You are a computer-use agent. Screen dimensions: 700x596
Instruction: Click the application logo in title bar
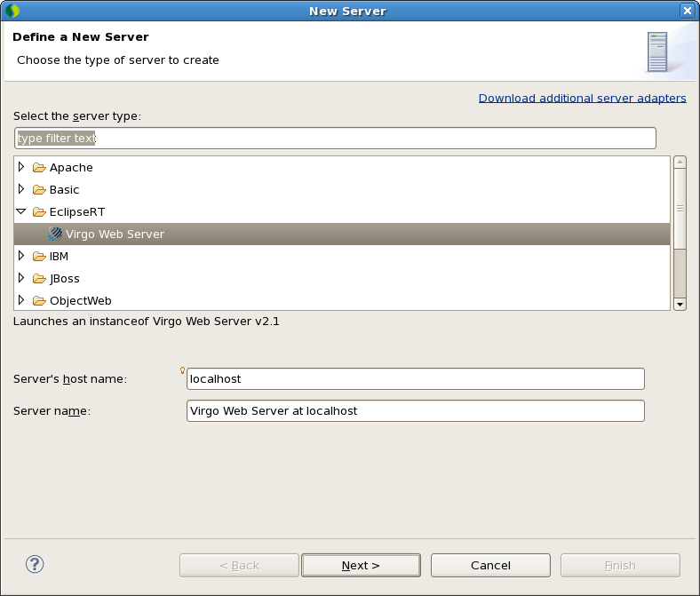click(12, 11)
